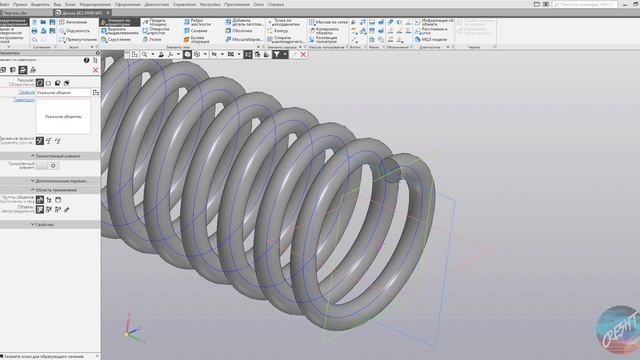Viewport: 640px width, 360px height.
Task: Click the help question mark in Параметры panel
Action: coord(87,60)
